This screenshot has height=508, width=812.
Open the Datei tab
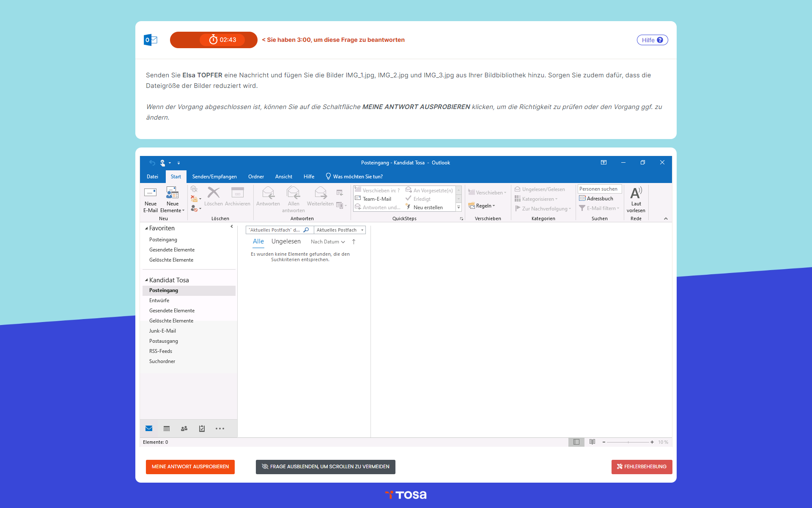(x=152, y=177)
